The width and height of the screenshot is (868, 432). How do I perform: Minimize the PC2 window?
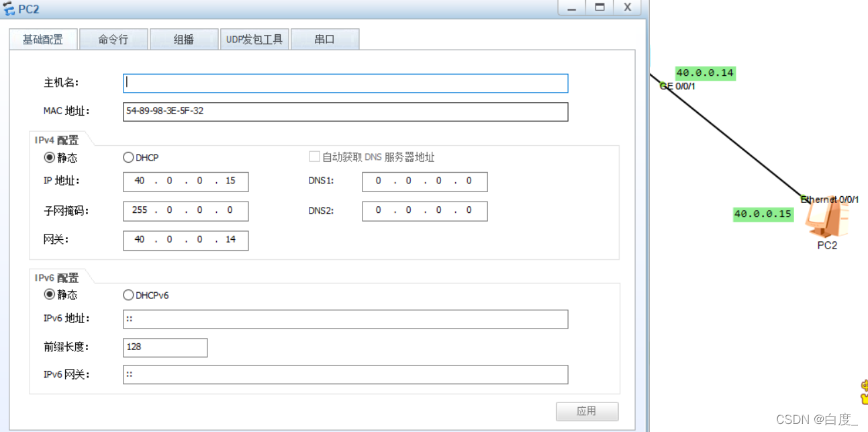(572, 7)
